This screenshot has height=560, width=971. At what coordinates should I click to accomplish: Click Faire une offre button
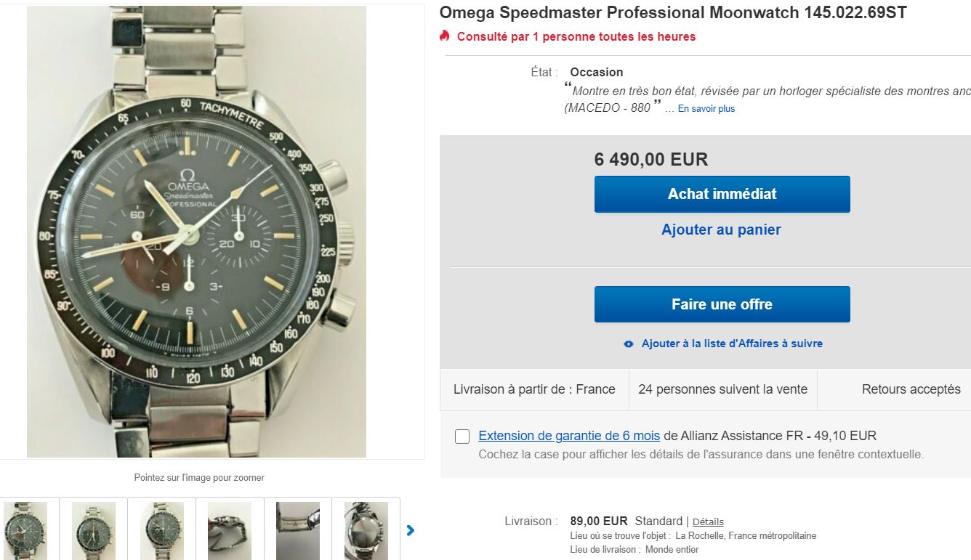coord(722,304)
